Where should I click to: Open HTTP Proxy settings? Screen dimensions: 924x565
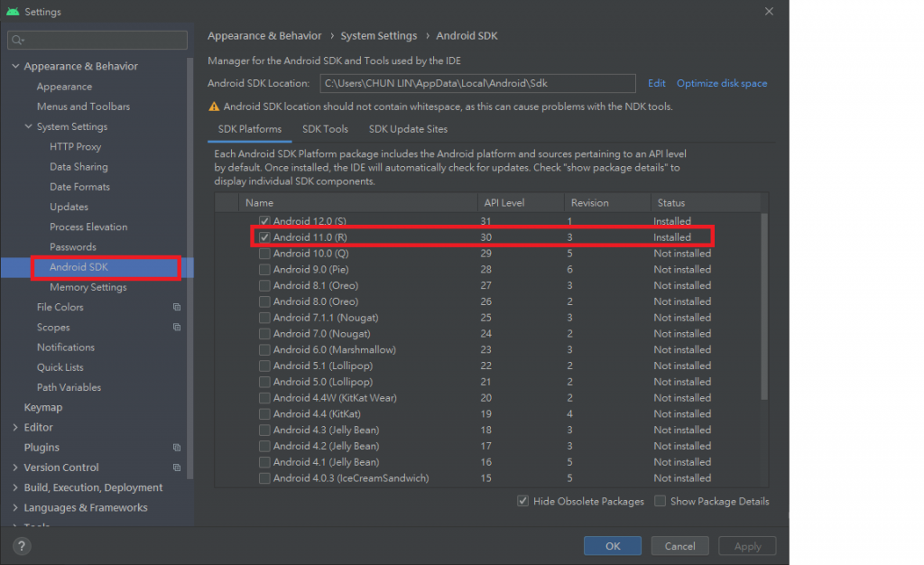[76, 147]
